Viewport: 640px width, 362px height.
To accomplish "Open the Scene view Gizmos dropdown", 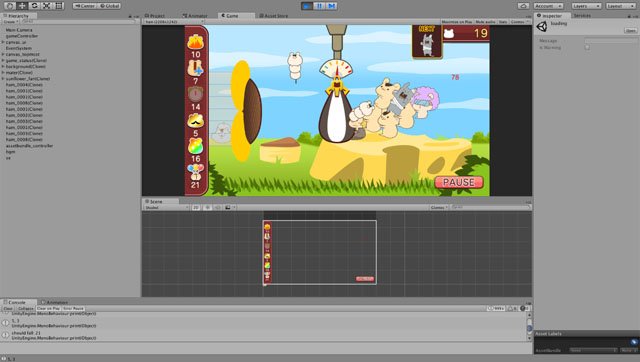I will tap(439, 207).
